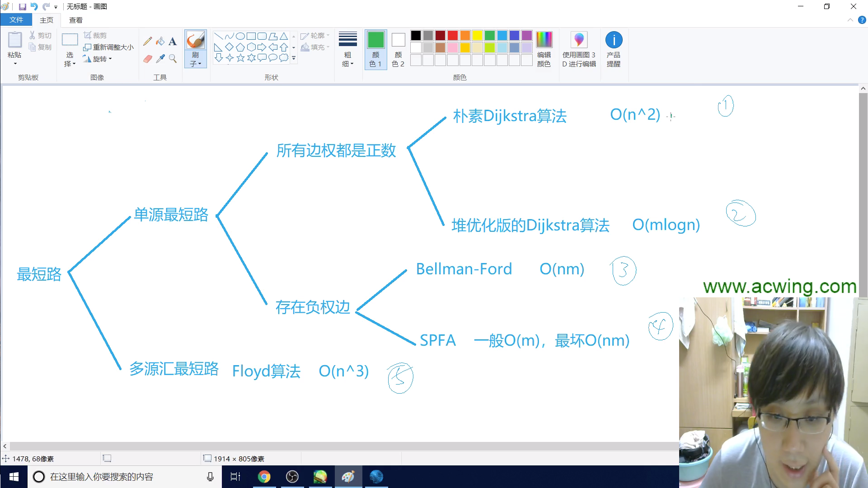Select the Eraser tool

[x=147, y=59]
